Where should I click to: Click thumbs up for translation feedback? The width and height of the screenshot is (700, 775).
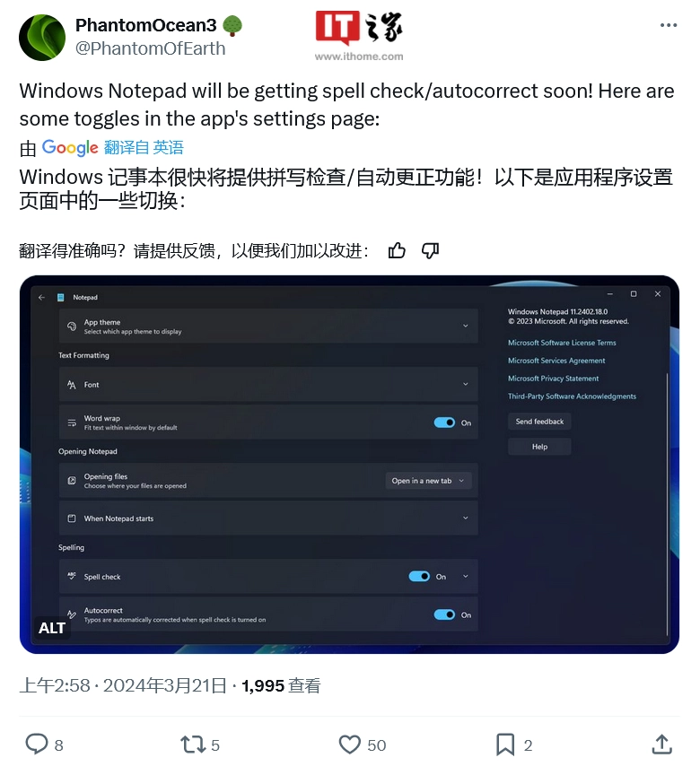point(397,251)
